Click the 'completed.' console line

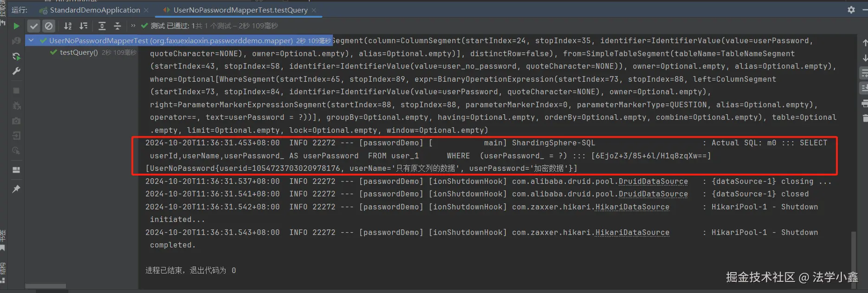point(173,245)
